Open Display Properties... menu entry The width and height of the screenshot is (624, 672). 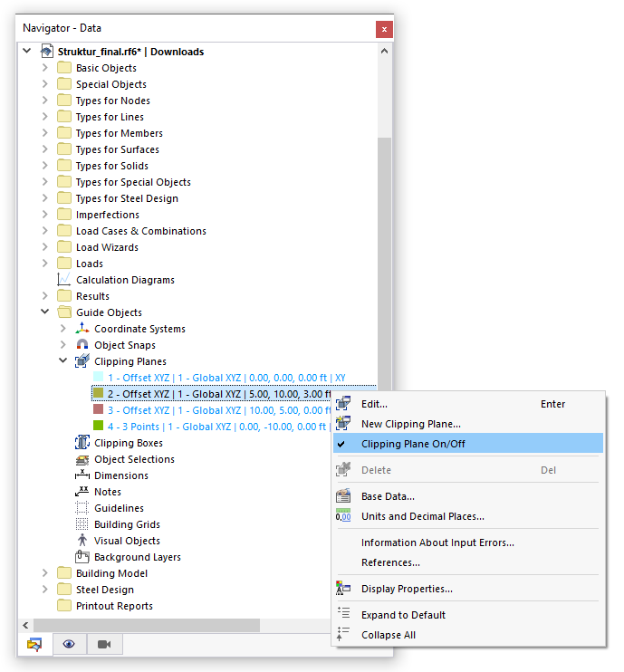tap(468, 589)
